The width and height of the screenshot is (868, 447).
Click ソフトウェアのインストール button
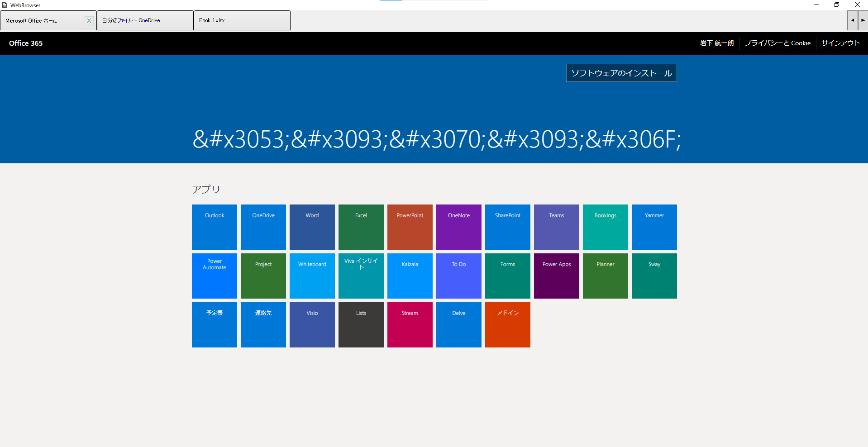point(621,73)
